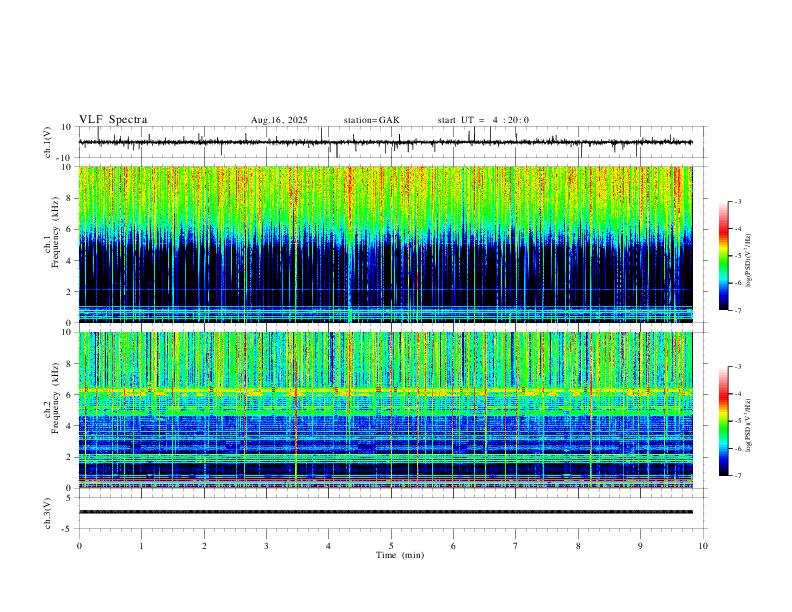Click time axis tick label "5"
The width and height of the screenshot is (792, 612).
(x=391, y=546)
